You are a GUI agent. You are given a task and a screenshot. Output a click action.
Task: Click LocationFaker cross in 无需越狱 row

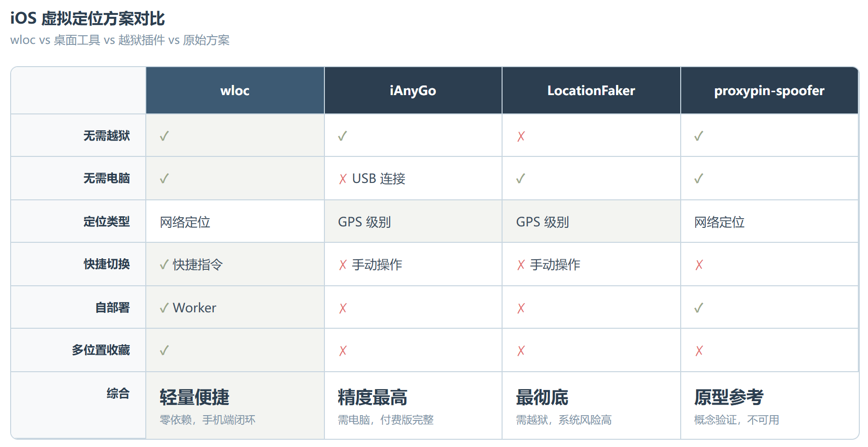coord(521,137)
